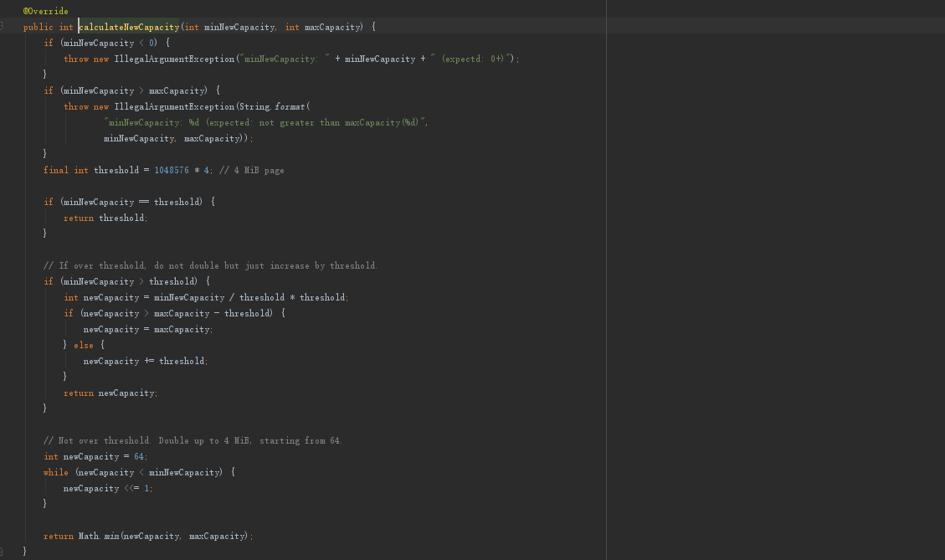Click the 'newCapacity = maxCapacity;' assignment line
This screenshot has width=945, height=560.
[x=147, y=329]
